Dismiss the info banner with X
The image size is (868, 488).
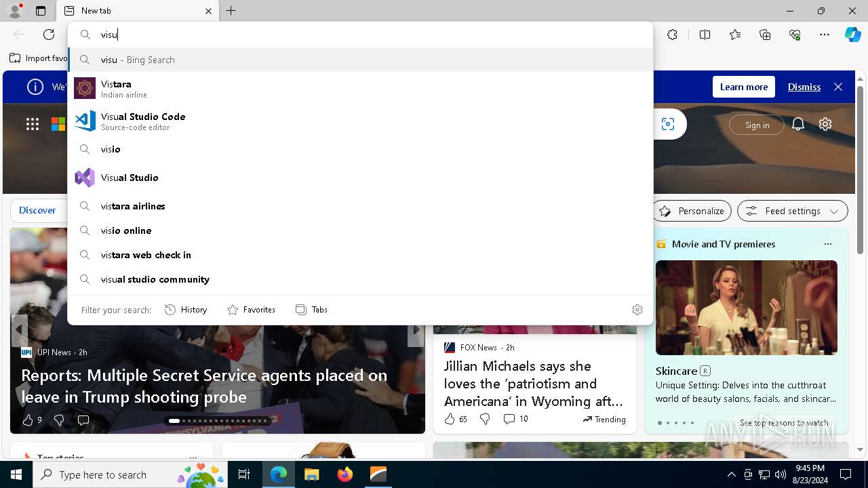pyautogui.click(x=838, y=87)
